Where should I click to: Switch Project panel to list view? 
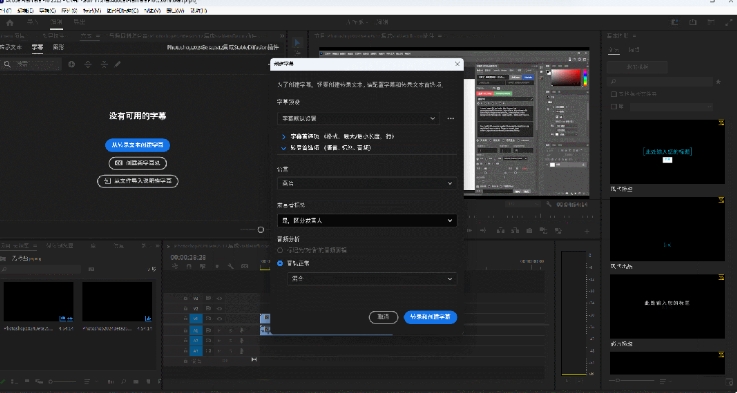tap(14, 382)
